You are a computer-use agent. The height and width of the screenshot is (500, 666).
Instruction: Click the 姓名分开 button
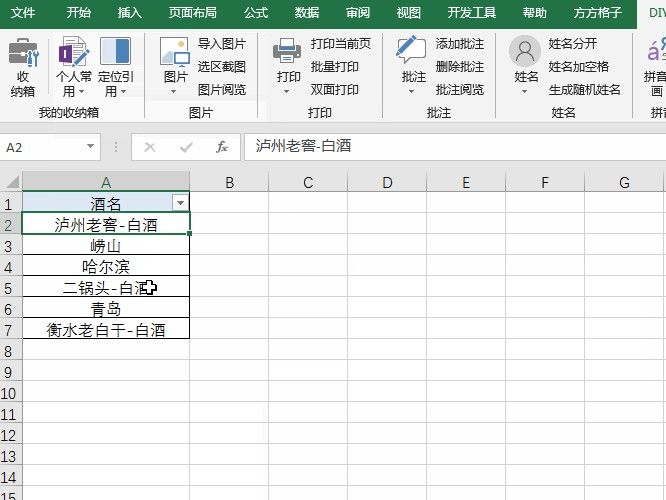pyautogui.click(x=573, y=43)
